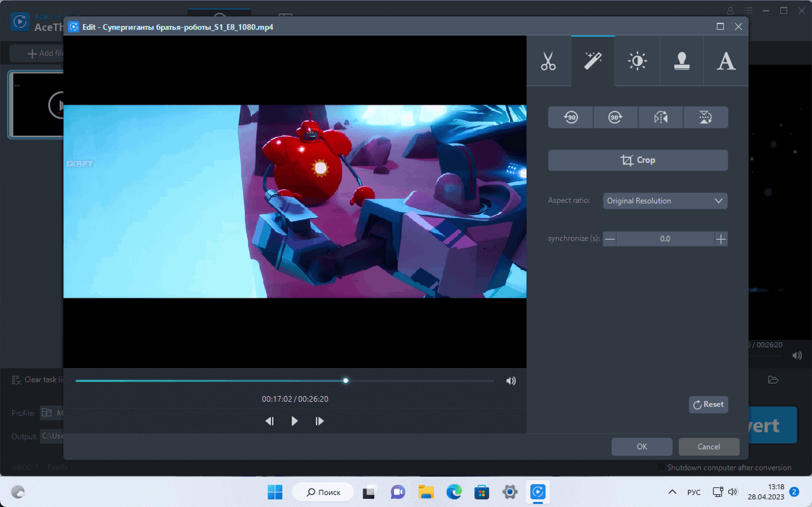
Task: Rotate video 90 degrees clockwise
Action: pyautogui.click(x=615, y=117)
